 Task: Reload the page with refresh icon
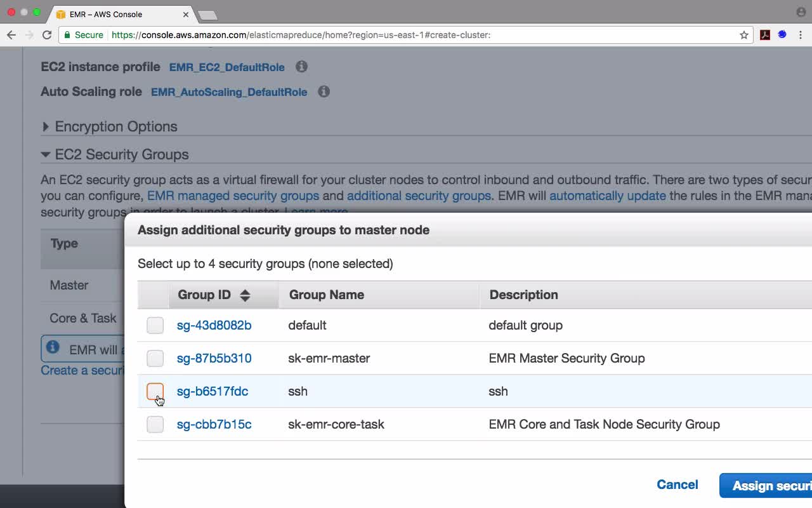[x=47, y=35]
